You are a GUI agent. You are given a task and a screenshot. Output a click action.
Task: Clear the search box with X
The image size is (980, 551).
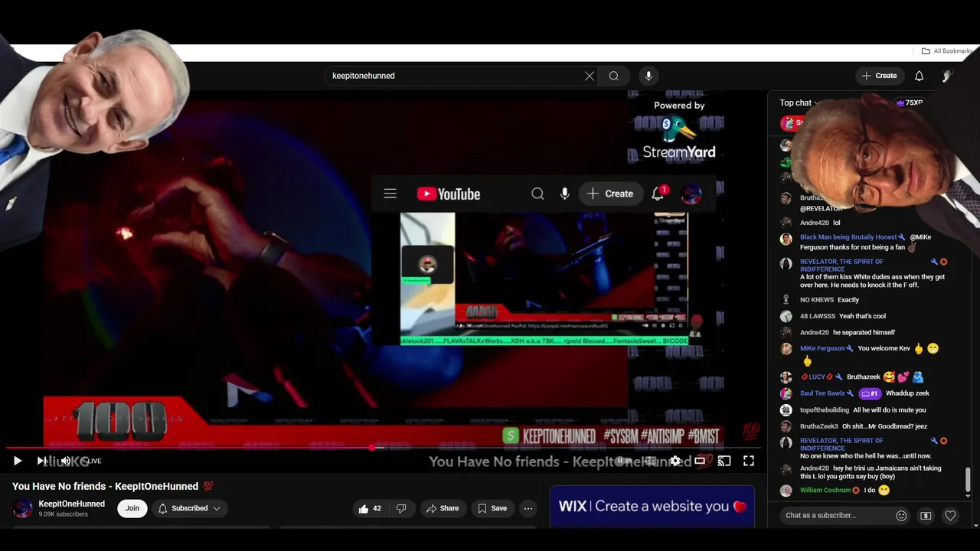tap(590, 76)
